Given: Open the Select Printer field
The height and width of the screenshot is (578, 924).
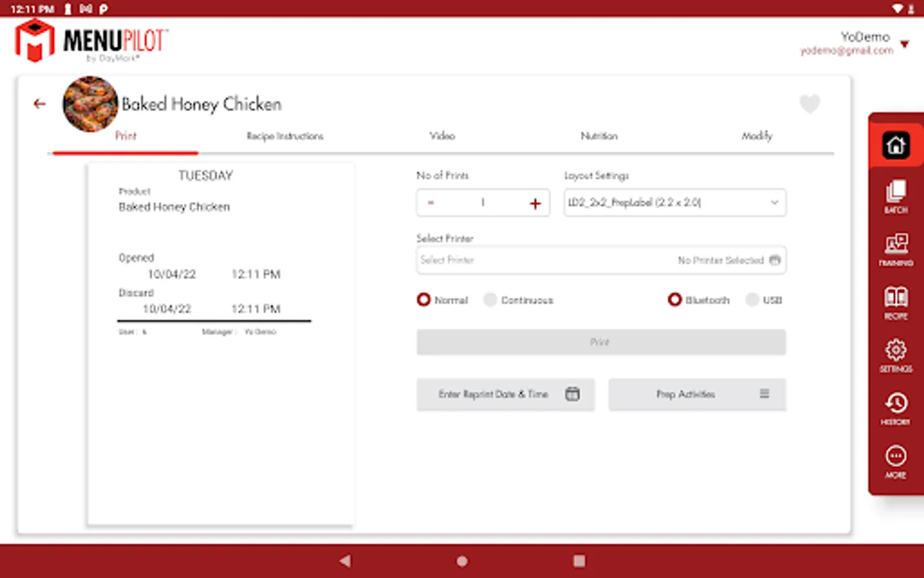Looking at the screenshot, I should click(601, 260).
